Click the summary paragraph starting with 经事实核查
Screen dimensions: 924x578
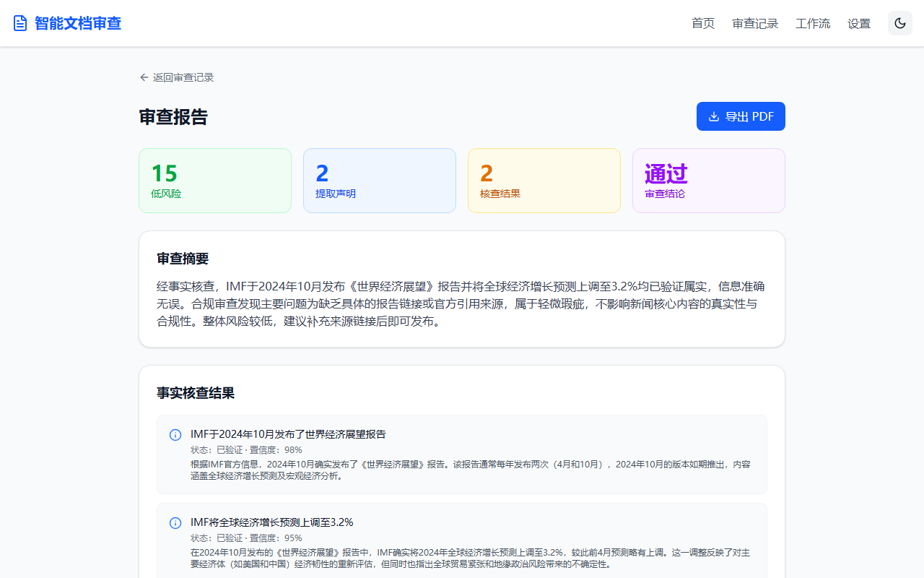pyautogui.click(x=461, y=303)
